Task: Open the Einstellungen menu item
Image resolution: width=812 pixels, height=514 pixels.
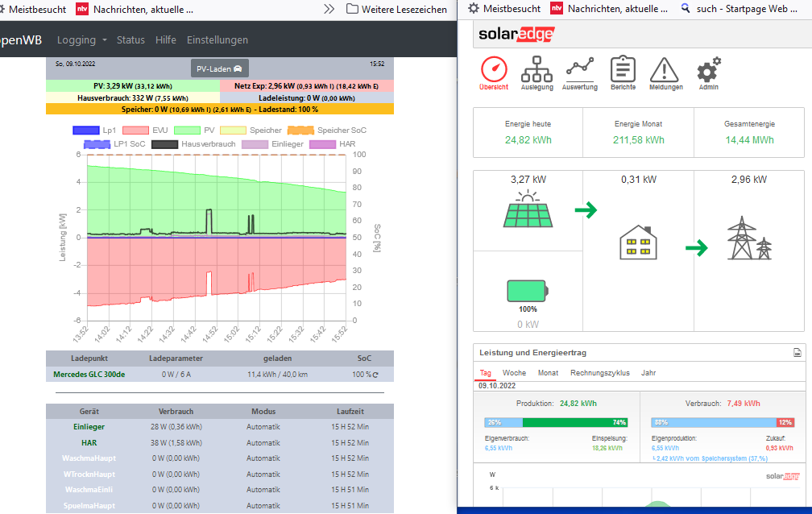Action: coord(217,40)
